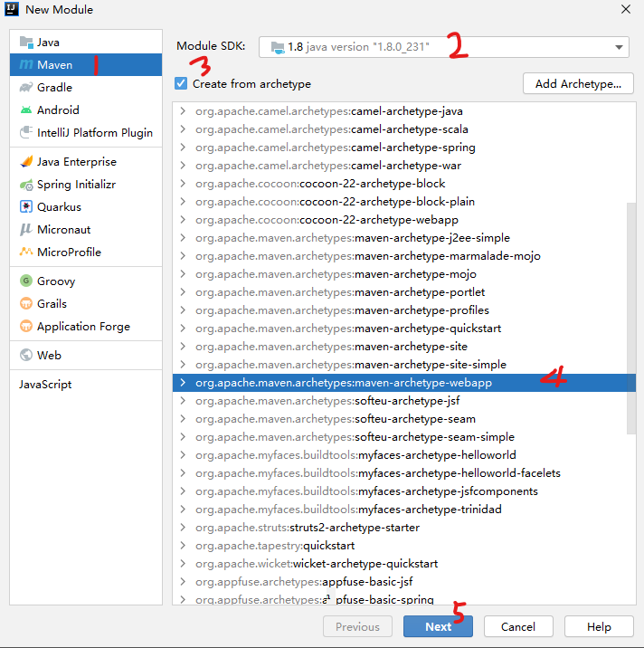The image size is (644, 648).
Task: Click the Groovy green G icon
Action: (x=26, y=281)
